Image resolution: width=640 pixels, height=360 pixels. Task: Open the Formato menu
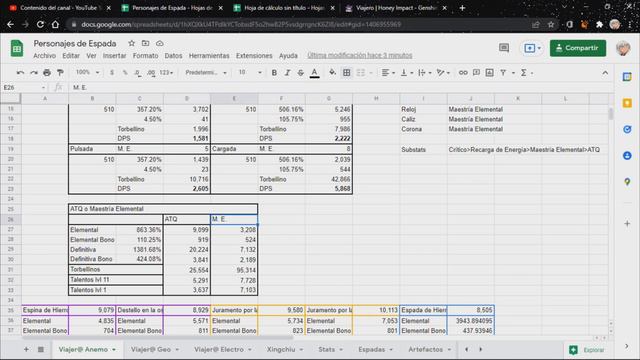[145, 56]
